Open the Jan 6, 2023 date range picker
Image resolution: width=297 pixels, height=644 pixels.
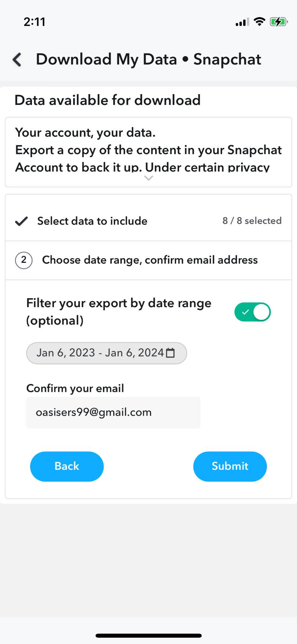(x=100, y=353)
